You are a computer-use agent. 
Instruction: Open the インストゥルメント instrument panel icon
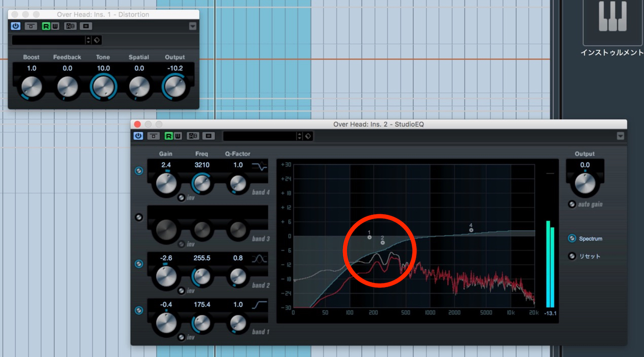click(x=613, y=23)
